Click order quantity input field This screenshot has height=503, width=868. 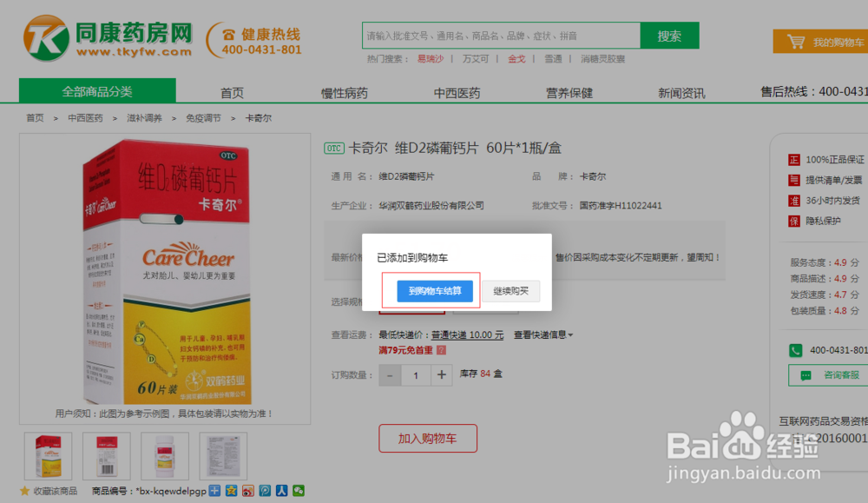pos(416,375)
